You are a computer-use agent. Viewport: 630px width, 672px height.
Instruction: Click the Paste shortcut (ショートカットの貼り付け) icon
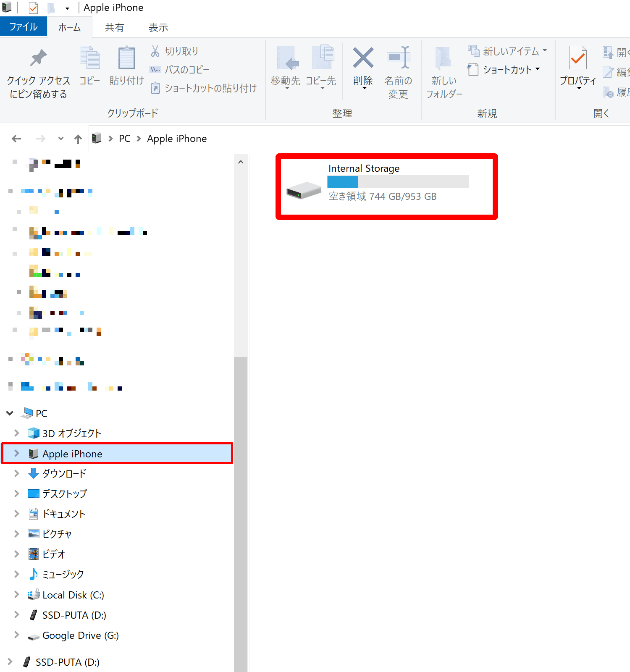tap(155, 88)
